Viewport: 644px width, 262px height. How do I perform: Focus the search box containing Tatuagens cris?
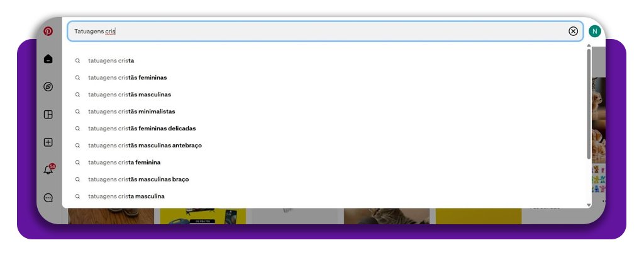(325, 31)
